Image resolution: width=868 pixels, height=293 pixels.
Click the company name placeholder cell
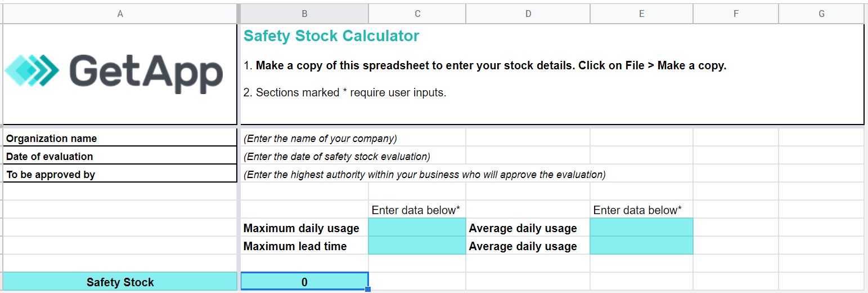tap(320, 139)
